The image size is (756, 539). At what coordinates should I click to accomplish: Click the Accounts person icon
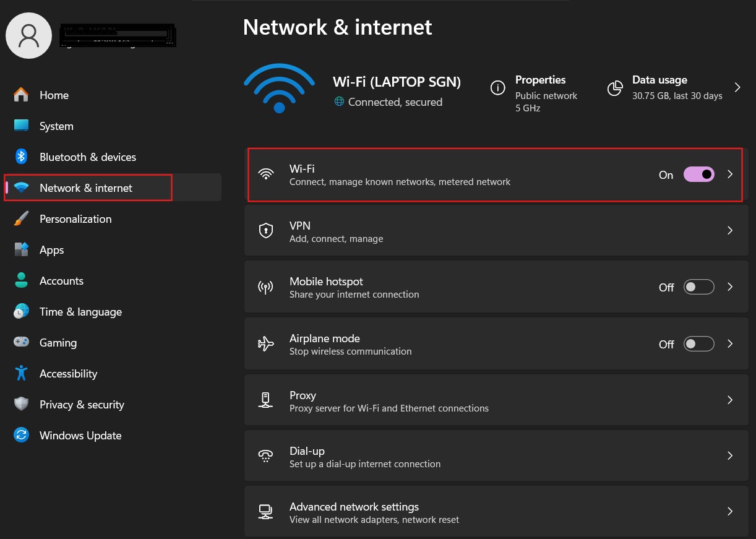pyautogui.click(x=21, y=280)
